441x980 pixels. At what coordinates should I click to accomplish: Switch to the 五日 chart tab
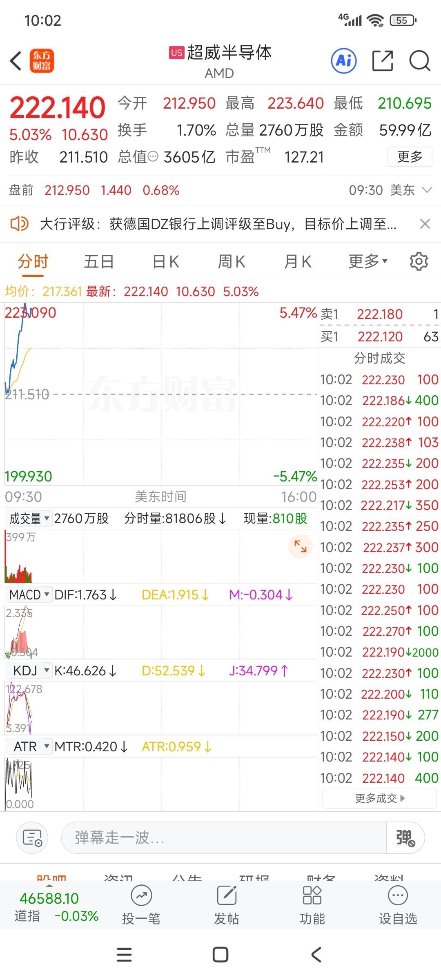pos(99,261)
